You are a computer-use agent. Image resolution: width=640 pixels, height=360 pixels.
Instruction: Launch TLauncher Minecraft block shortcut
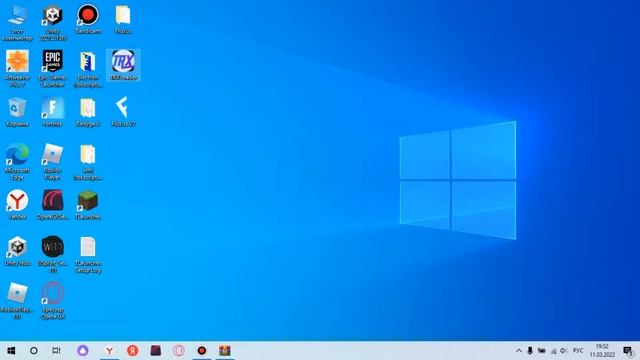pos(88,205)
